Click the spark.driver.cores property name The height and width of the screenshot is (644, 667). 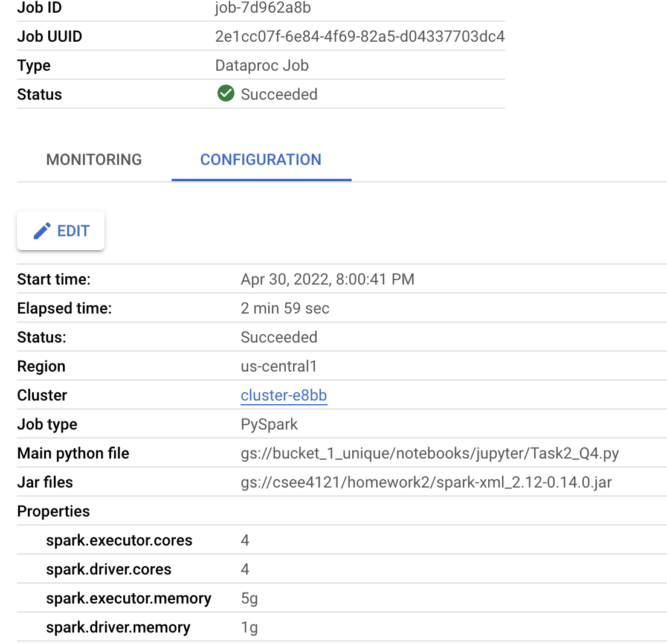pos(109,569)
